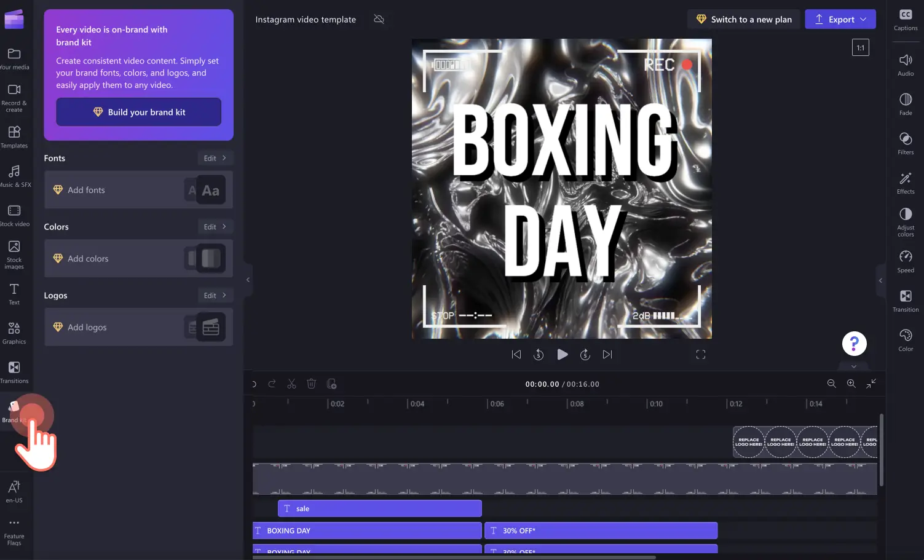Select the split scissors tool

click(291, 384)
